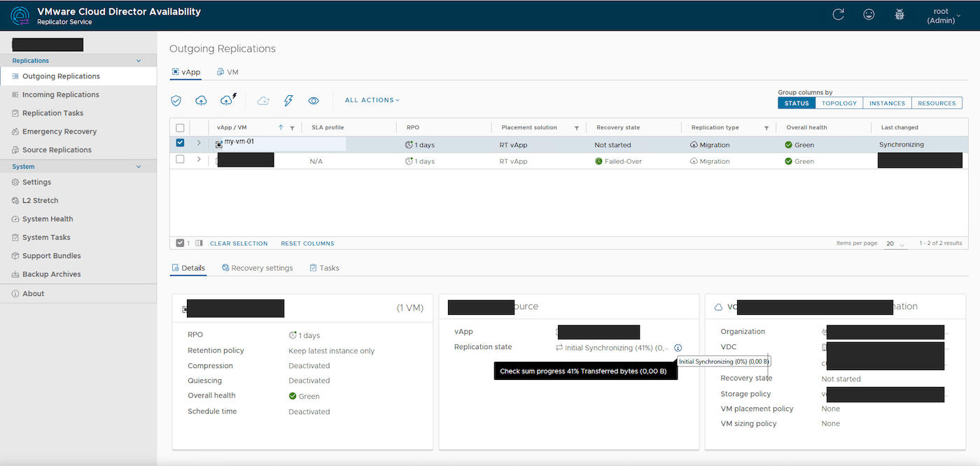Open the Tasks tab
980x466 pixels.
(x=324, y=268)
